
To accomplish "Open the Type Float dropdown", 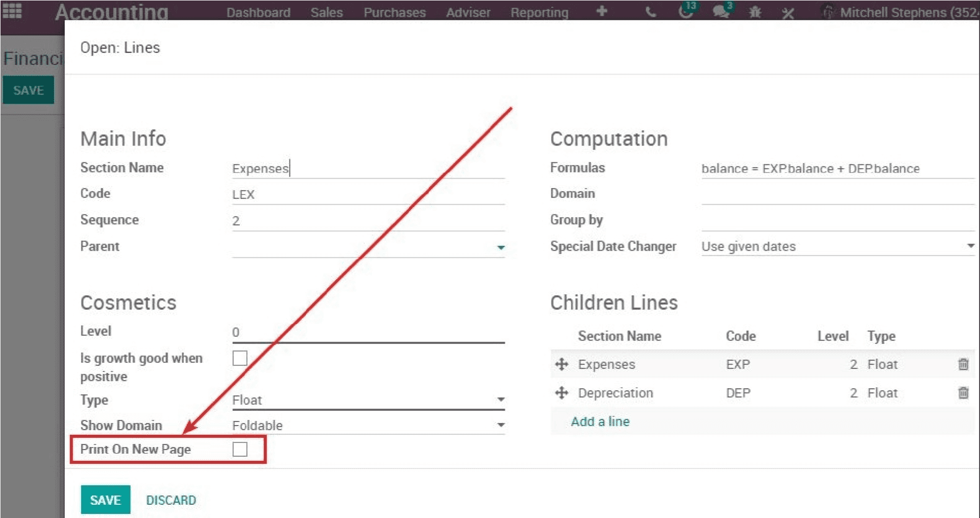I will point(369,400).
